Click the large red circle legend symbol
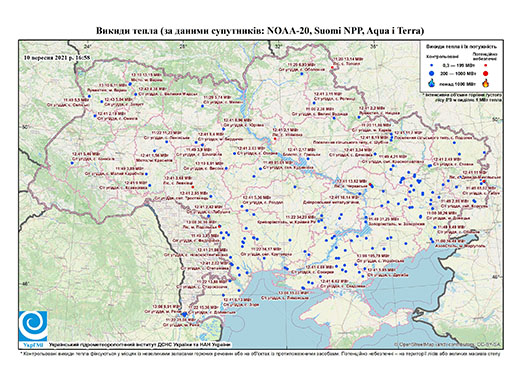The image size is (520, 368). tap(486, 73)
